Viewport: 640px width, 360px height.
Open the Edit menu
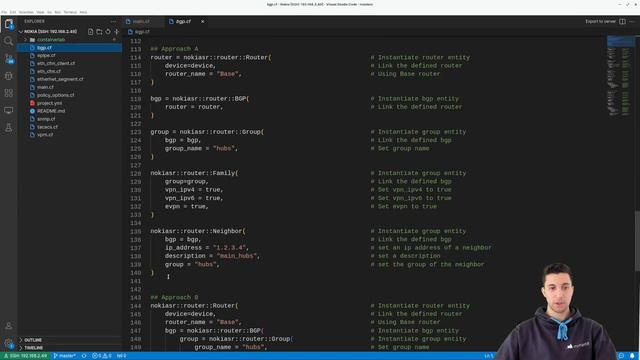click(13, 12)
